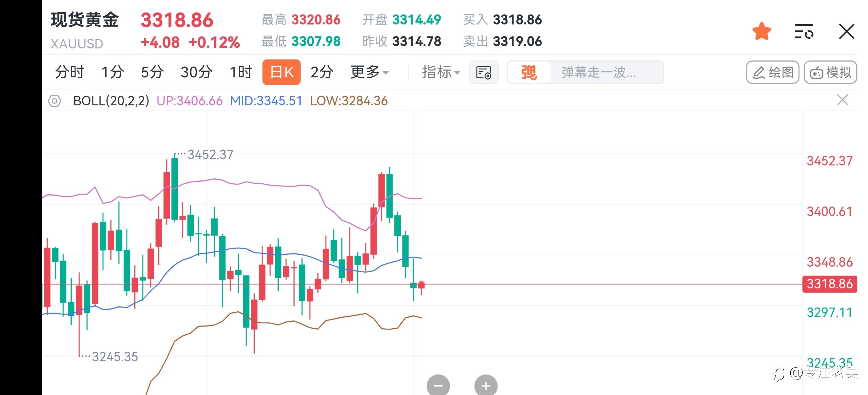The height and width of the screenshot is (395, 868).
Task: Open the 绘图 drawing tool
Action: point(772,72)
